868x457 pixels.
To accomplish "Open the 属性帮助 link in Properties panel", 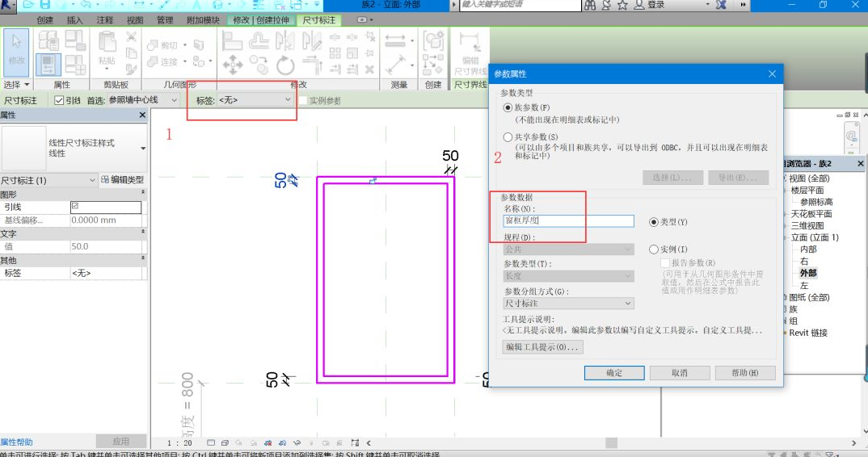I will click(x=17, y=442).
